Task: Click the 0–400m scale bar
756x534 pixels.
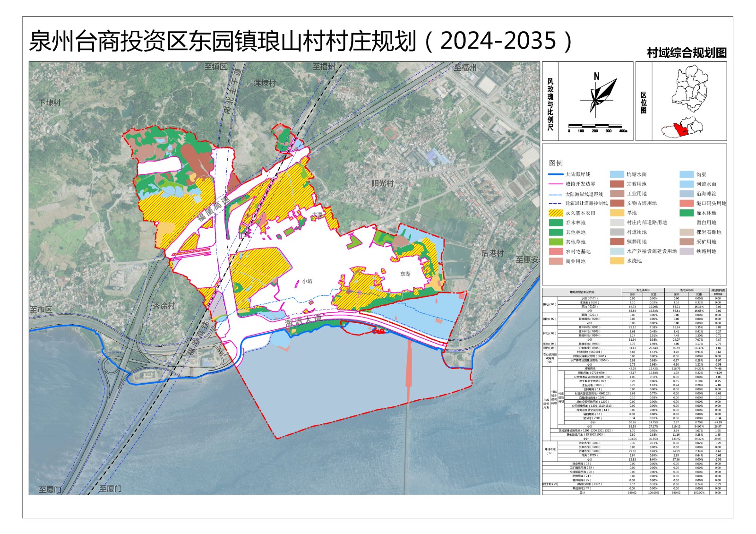Action: click(597, 126)
